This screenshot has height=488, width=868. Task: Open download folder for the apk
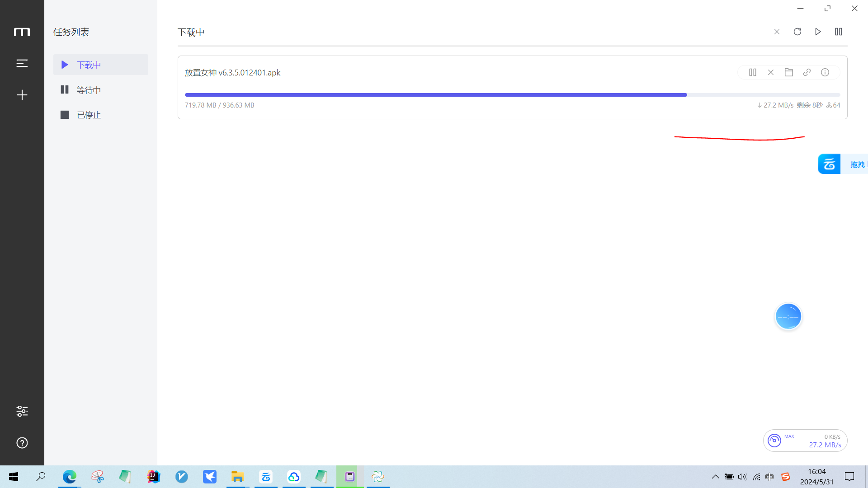(x=789, y=72)
